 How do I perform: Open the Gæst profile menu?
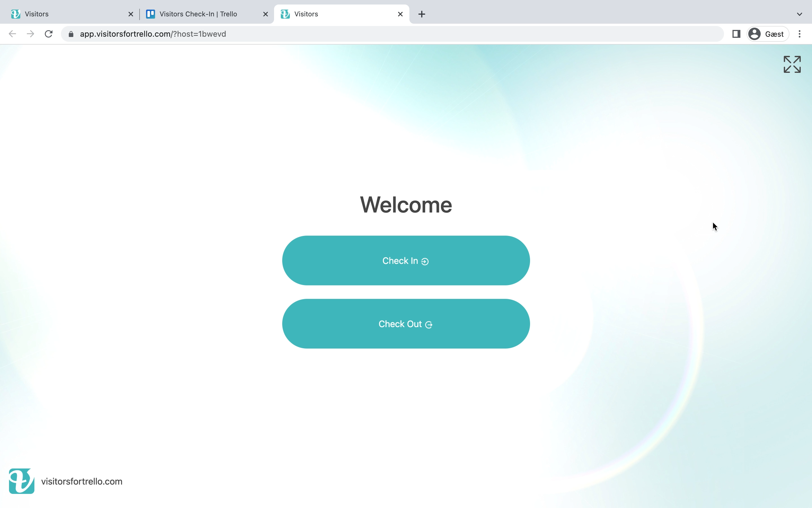(768, 34)
